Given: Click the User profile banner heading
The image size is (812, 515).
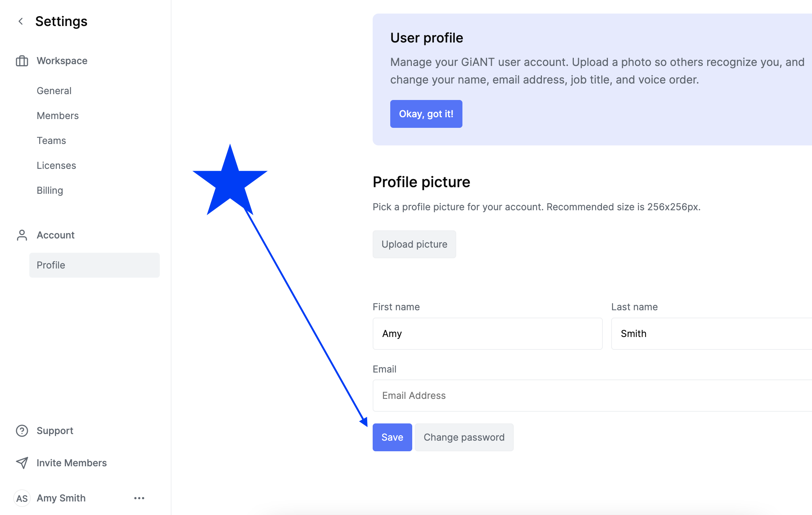Looking at the screenshot, I should pos(427,38).
